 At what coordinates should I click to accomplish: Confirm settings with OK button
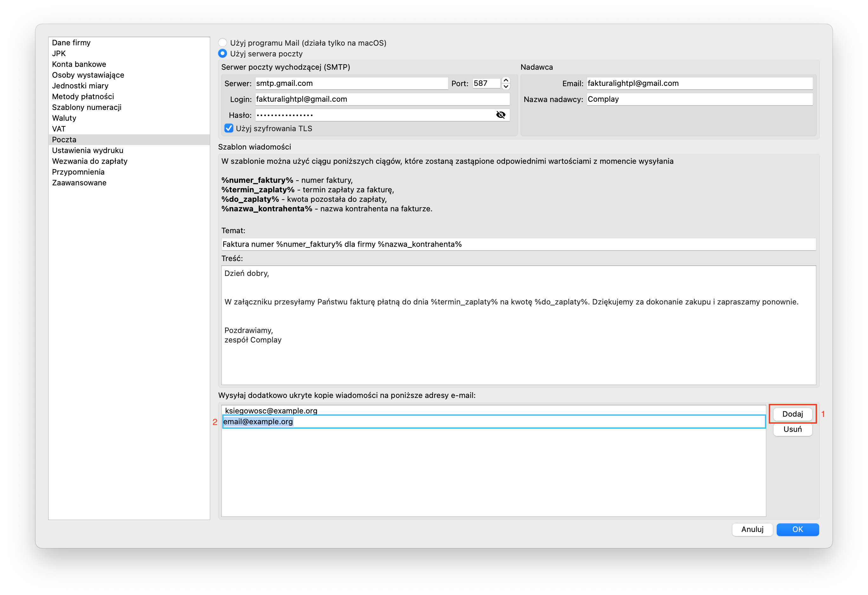point(797,529)
